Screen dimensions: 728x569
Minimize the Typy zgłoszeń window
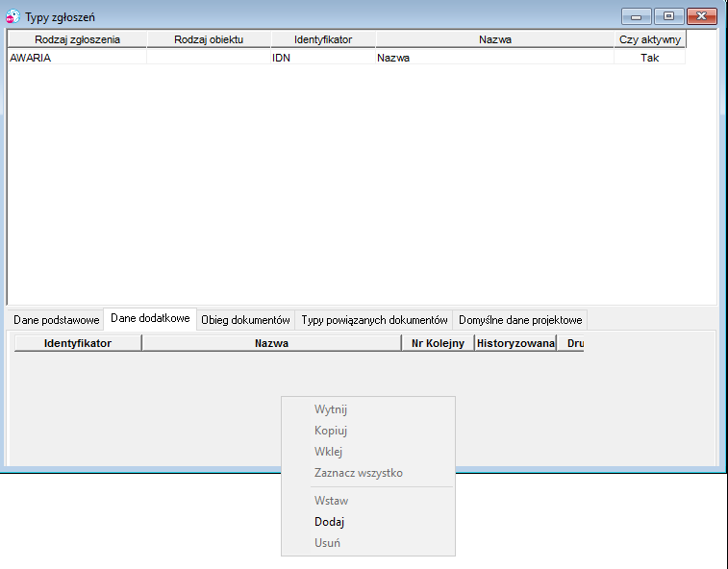(x=637, y=16)
